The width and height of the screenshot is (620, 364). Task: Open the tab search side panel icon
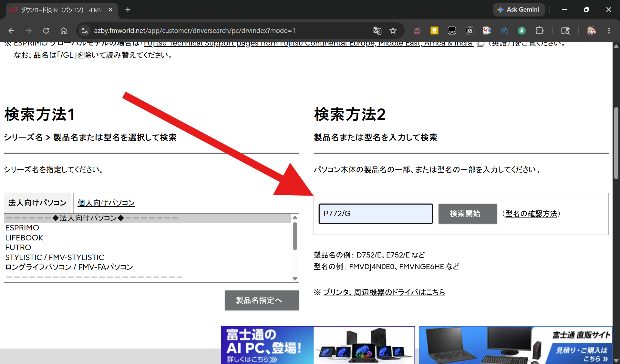pyautogui.click(x=565, y=31)
